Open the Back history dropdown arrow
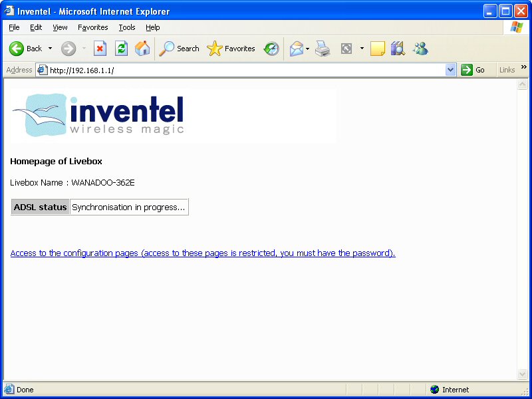Image resolution: width=532 pixels, height=399 pixels. point(51,49)
